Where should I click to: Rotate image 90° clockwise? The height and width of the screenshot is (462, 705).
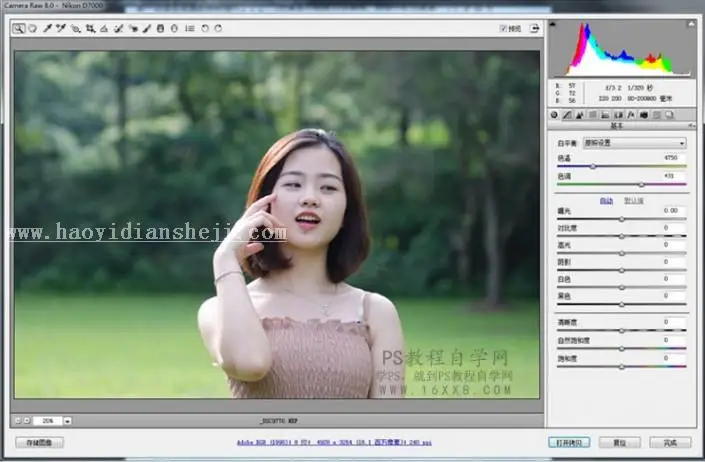point(218,28)
